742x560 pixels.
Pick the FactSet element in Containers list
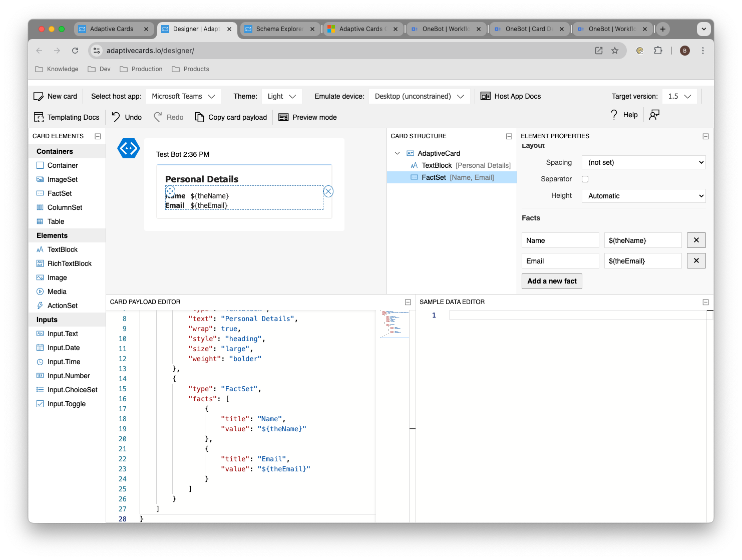point(60,193)
